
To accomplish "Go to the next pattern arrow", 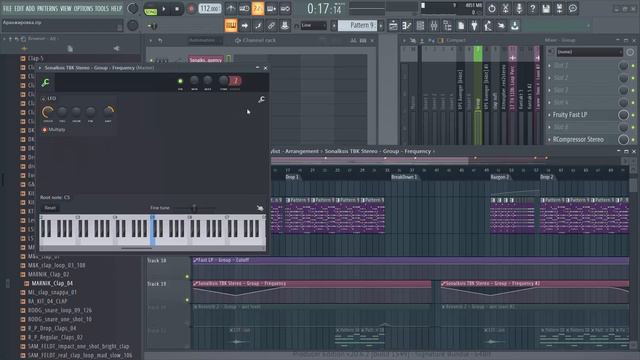I will pos(381,25).
